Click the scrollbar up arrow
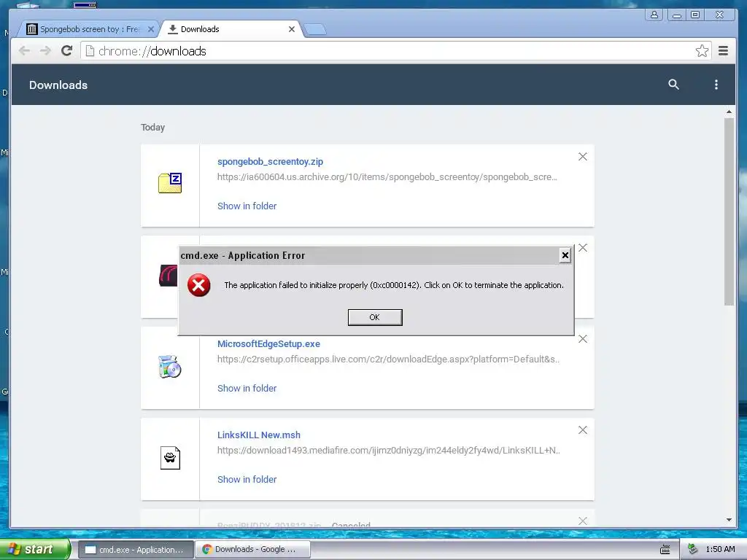Image resolution: width=747 pixels, height=560 pixels. (729, 112)
